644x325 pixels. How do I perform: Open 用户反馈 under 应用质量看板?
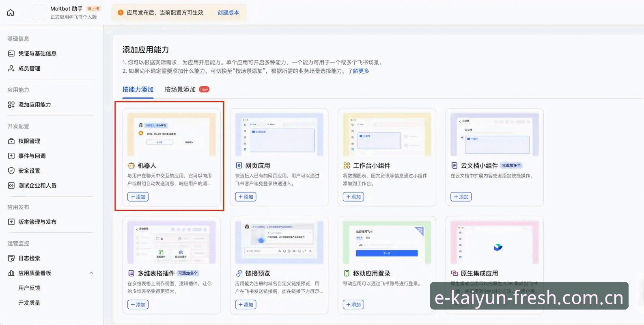29,288
